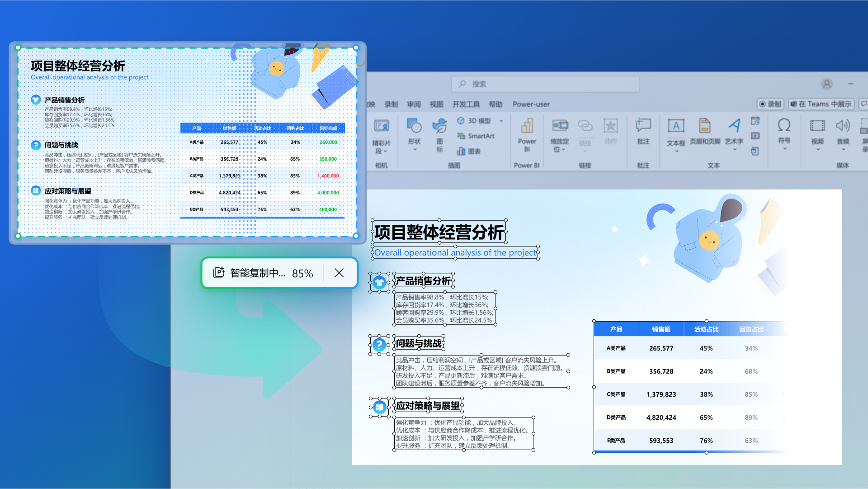The image size is (868, 489).
Task: Enable 在 Teams 中展示 presenting mode
Action: tap(821, 104)
